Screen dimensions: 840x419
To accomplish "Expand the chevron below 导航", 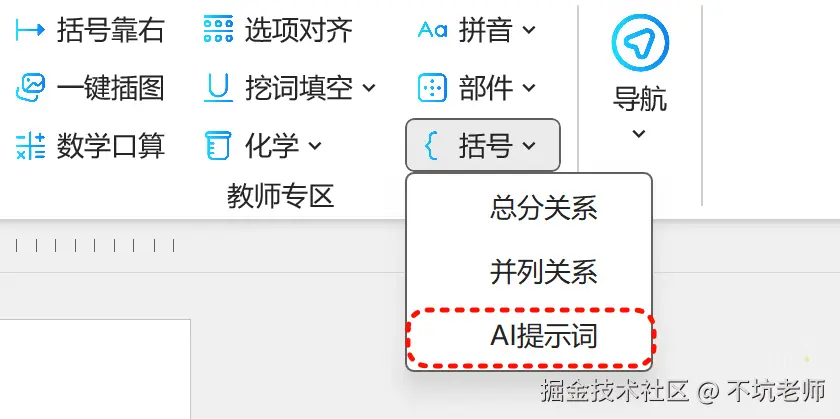I will pos(639,133).
